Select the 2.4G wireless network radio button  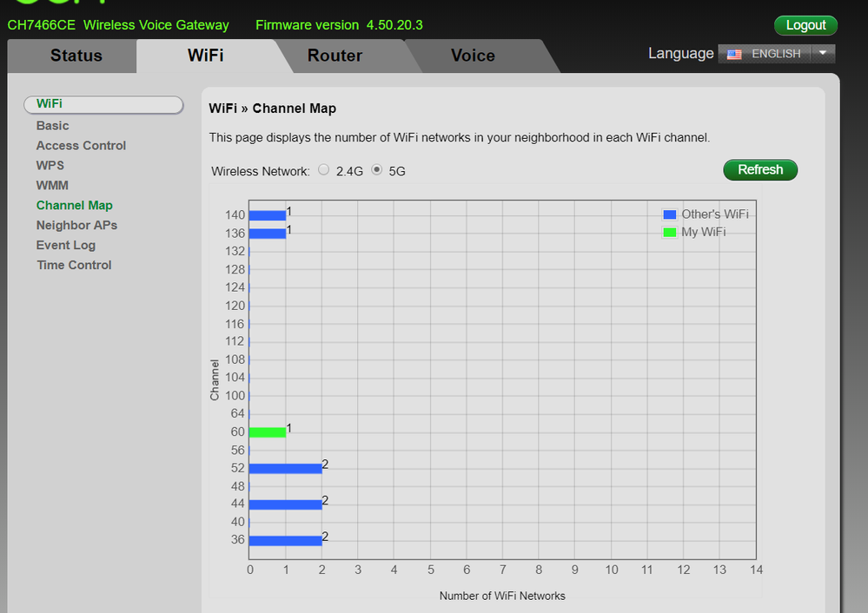pyautogui.click(x=322, y=169)
